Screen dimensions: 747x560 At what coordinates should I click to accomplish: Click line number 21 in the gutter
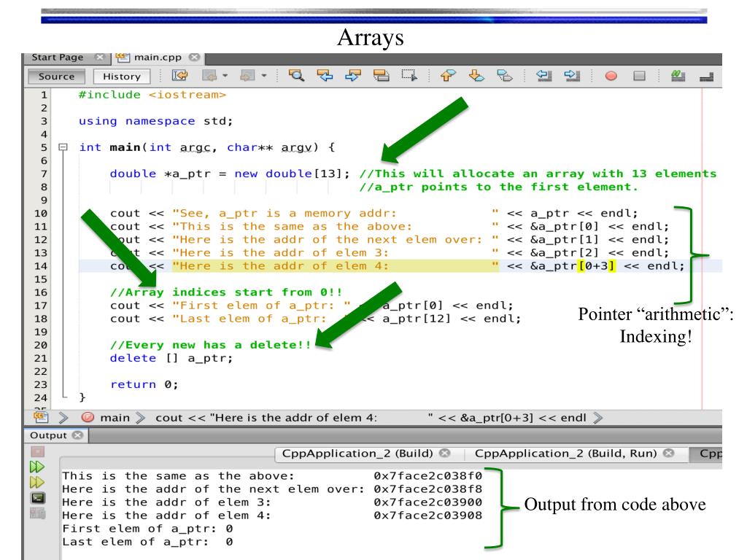[x=41, y=359]
